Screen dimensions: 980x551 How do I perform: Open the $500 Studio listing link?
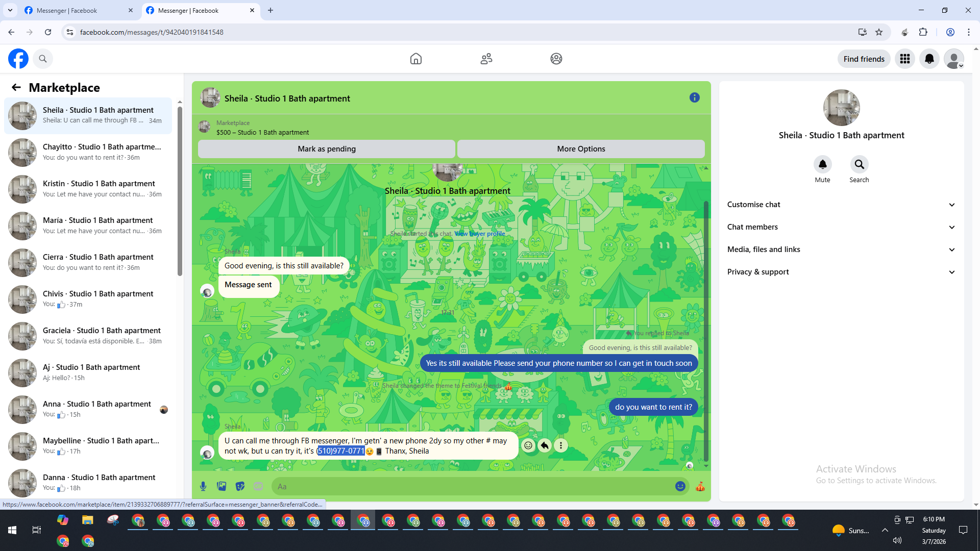[x=262, y=132]
